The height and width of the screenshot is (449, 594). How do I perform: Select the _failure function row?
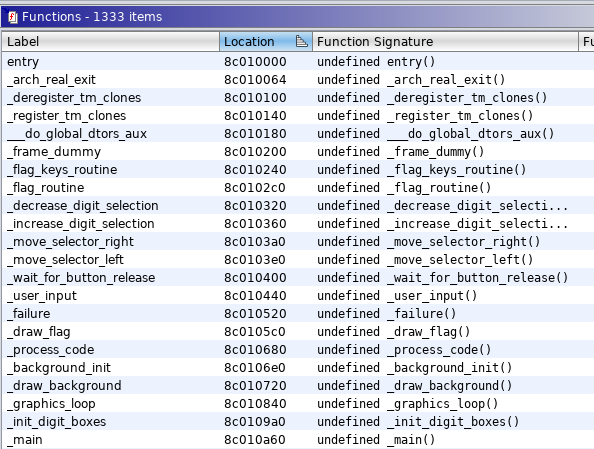pos(297,313)
